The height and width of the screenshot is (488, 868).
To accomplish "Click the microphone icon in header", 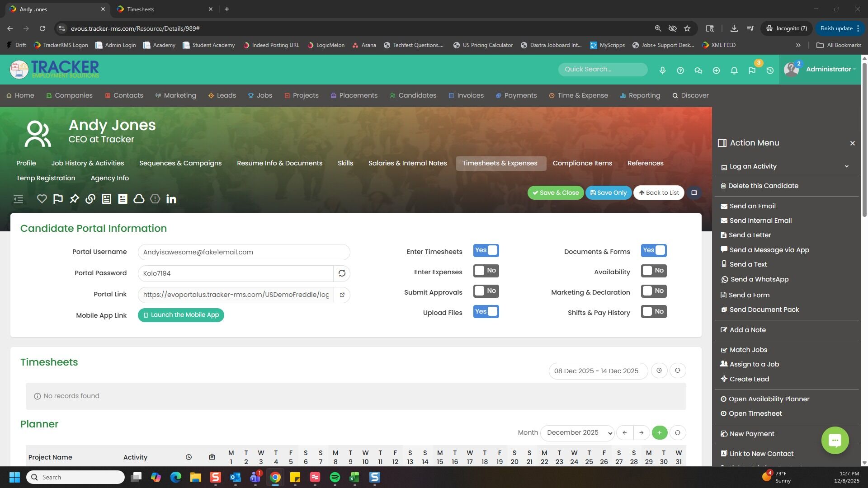I will click(662, 70).
